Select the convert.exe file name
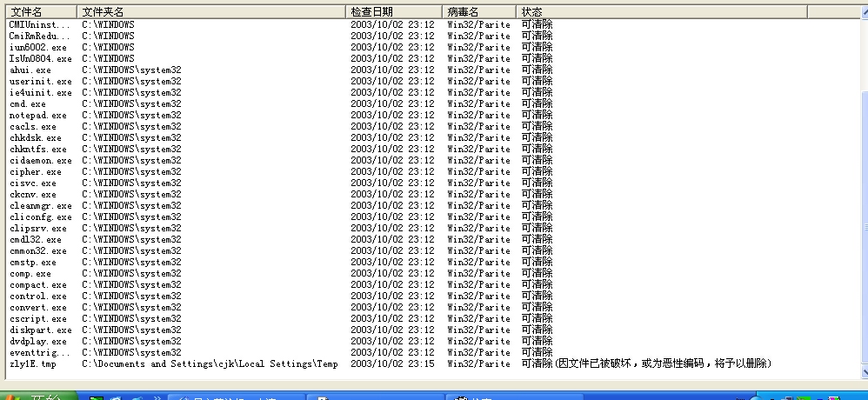Image resolution: width=868 pixels, height=400 pixels. pos(37,307)
